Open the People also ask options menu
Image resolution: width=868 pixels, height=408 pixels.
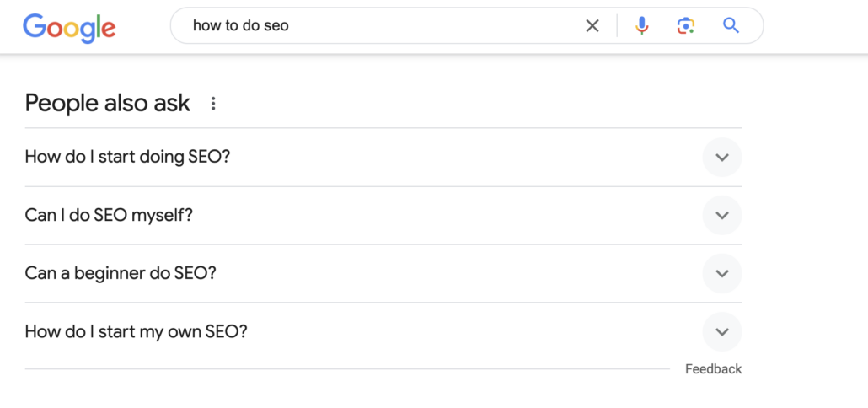[213, 104]
